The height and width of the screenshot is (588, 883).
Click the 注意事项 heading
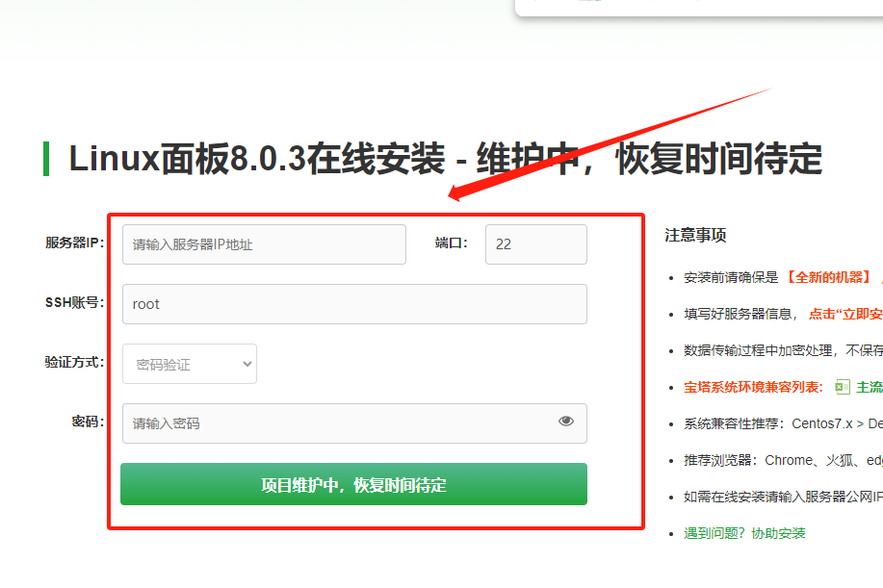point(695,235)
